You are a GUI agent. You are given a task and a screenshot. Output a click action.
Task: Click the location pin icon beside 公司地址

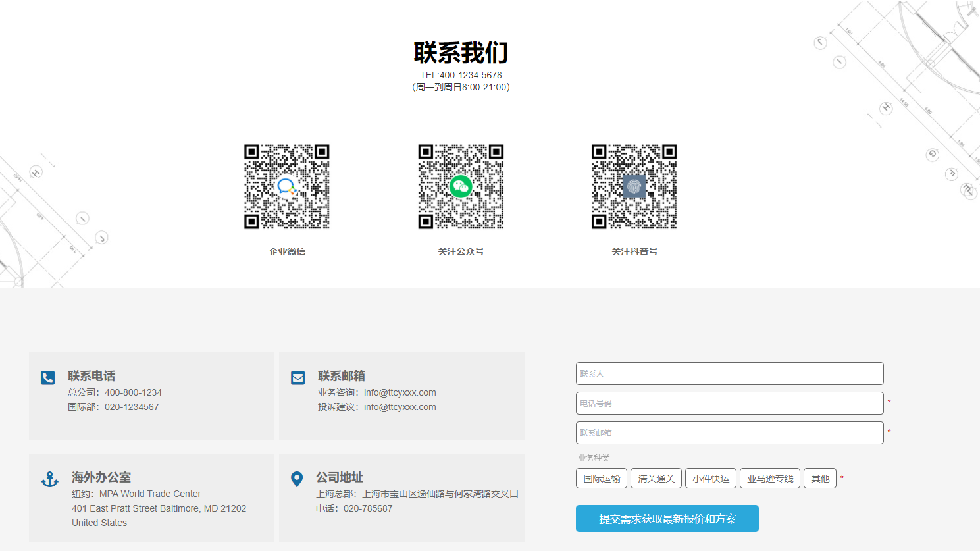click(x=297, y=479)
